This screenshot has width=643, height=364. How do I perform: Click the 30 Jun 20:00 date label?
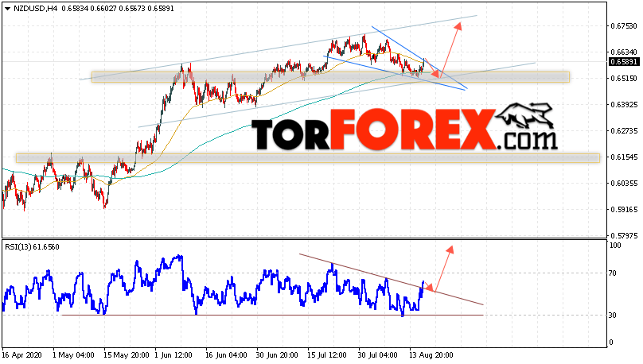[277, 355]
